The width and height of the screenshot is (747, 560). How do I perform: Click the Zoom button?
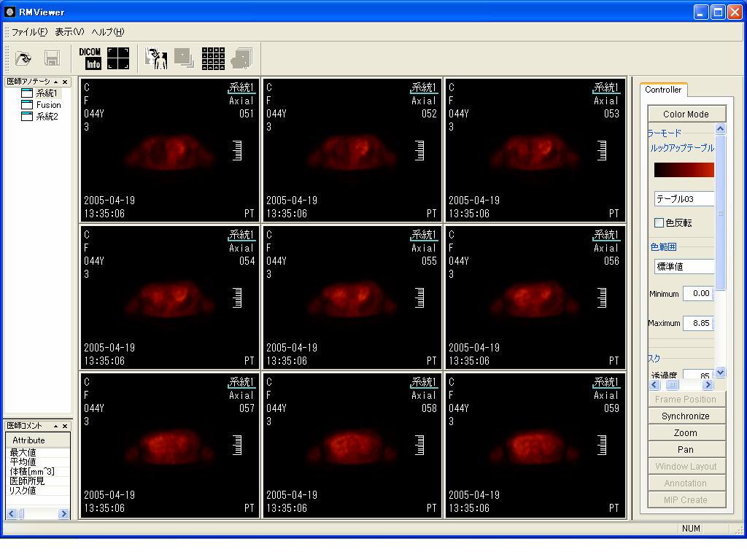point(686,433)
